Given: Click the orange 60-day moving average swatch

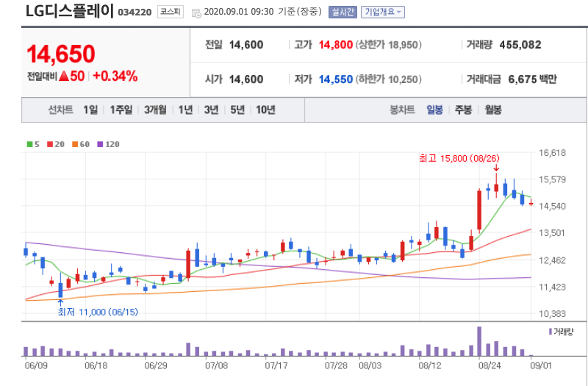Looking at the screenshot, I should pos(75,144).
